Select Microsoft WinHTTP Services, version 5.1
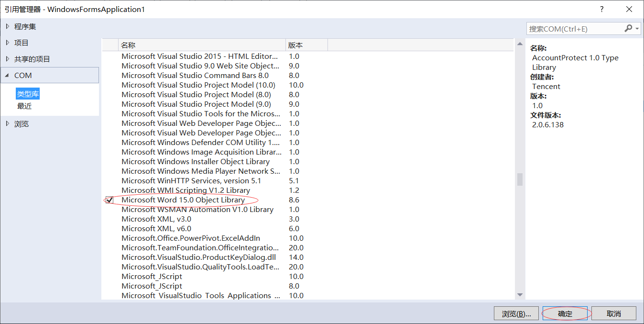 307,181
